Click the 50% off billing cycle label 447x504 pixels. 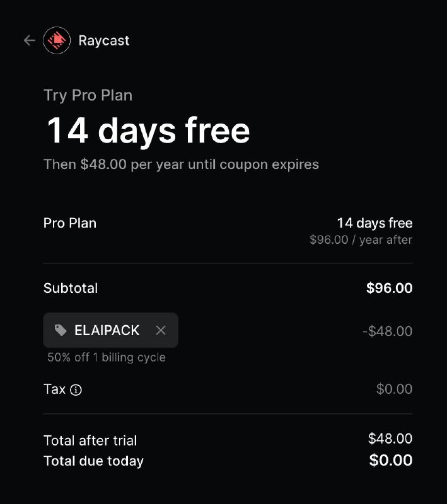click(x=105, y=357)
